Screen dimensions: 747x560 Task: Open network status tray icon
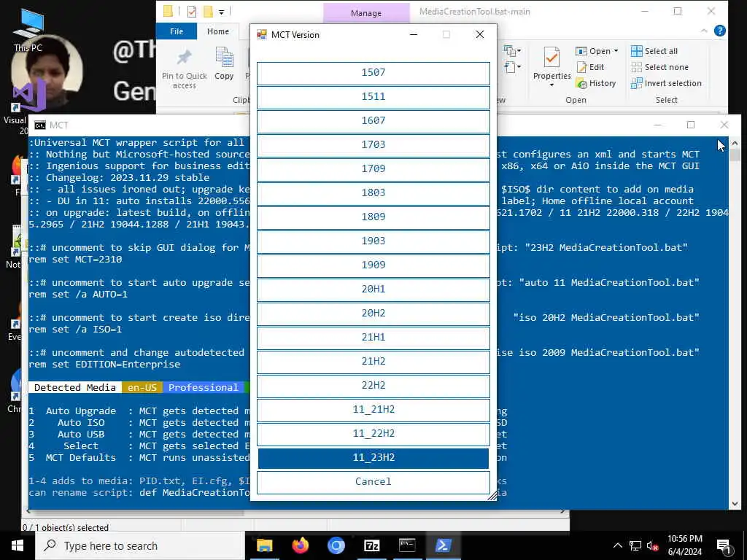635,545
